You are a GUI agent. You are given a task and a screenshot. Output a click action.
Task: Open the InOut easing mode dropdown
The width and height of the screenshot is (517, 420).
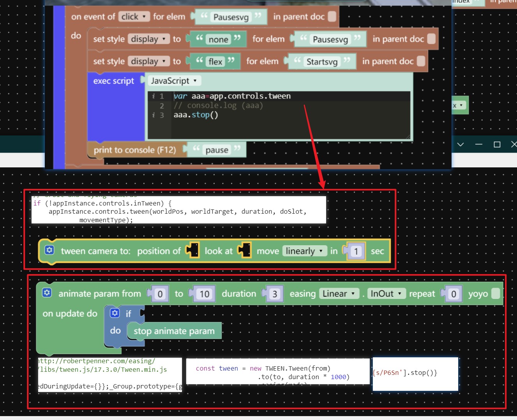tap(386, 293)
